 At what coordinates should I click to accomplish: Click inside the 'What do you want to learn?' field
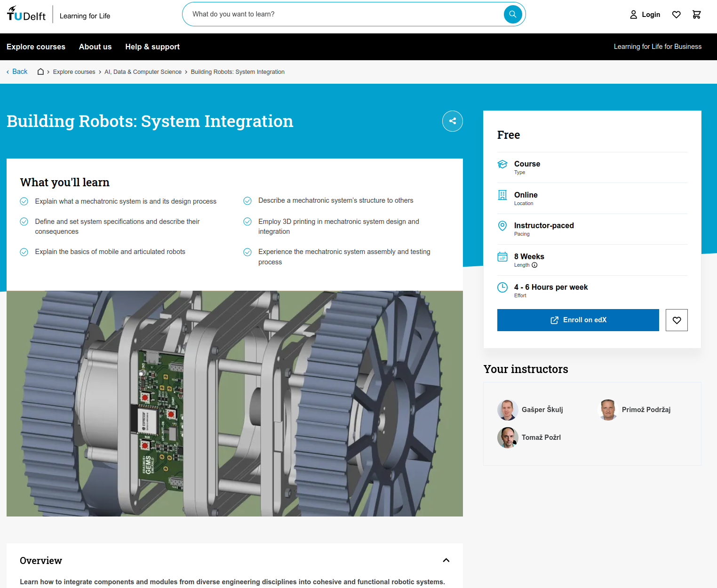(x=329, y=14)
